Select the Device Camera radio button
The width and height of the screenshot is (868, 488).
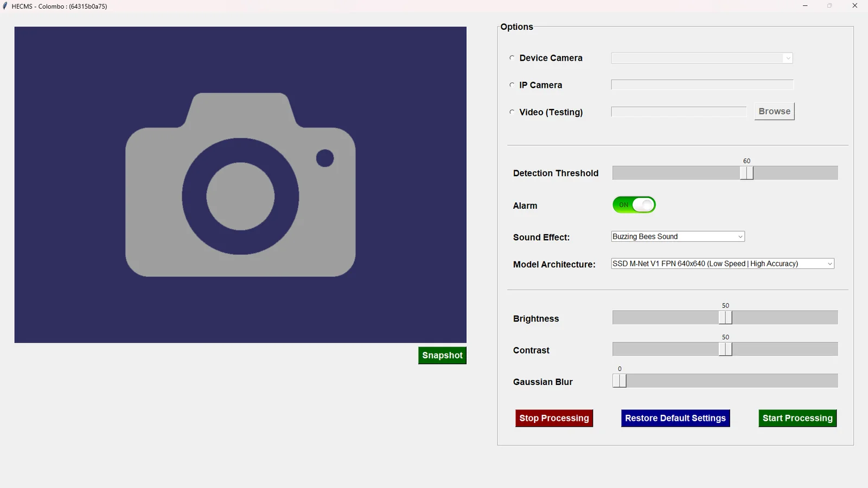coord(512,58)
